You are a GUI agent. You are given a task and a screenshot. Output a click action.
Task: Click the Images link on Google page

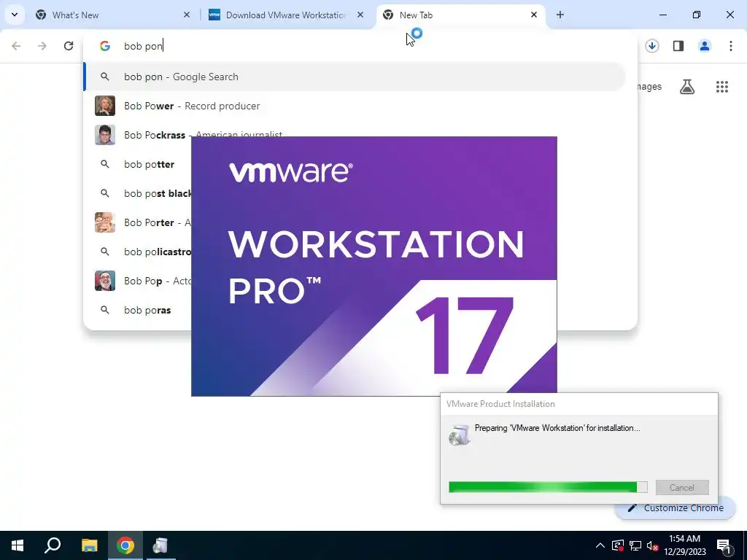(649, 87)
